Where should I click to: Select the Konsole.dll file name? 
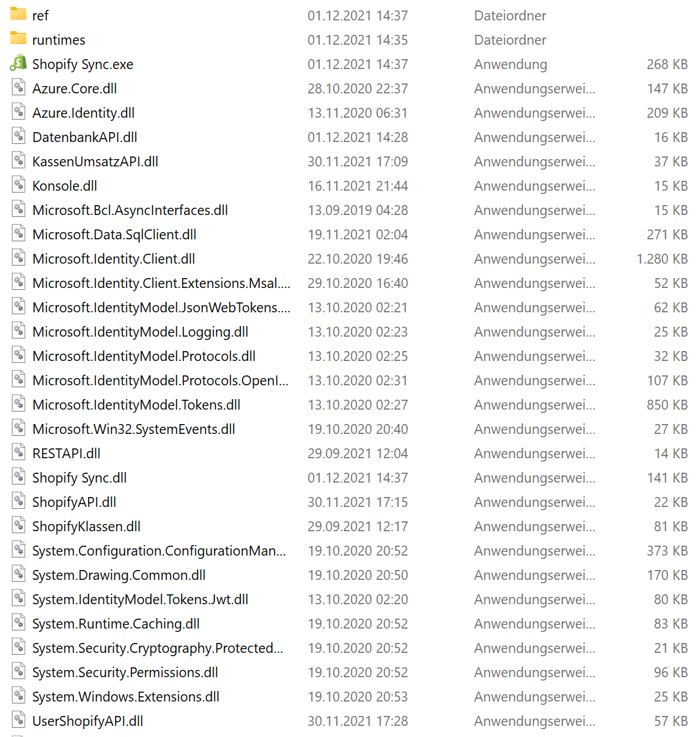click(65, 185)
